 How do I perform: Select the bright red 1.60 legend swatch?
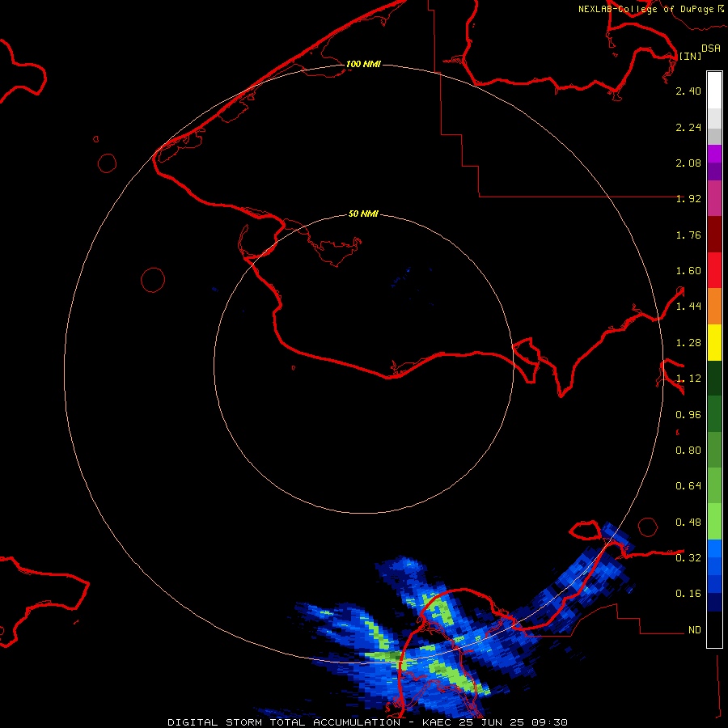point(714,270)
